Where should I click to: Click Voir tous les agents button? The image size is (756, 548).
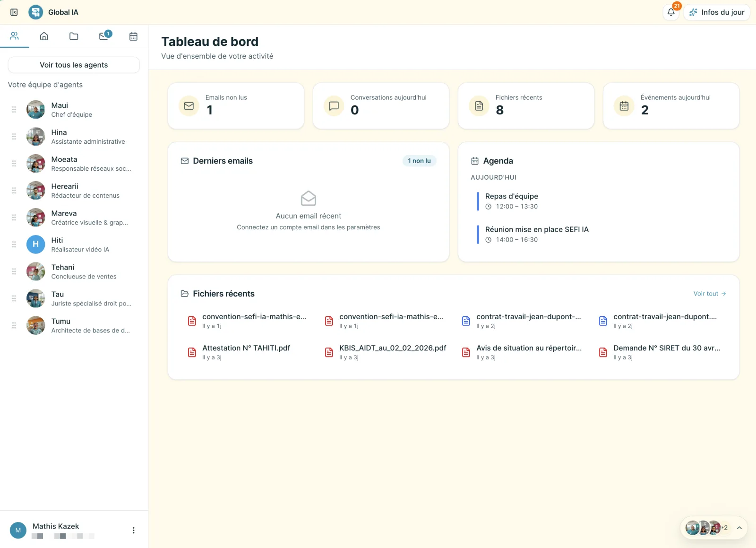click(74, 65)
